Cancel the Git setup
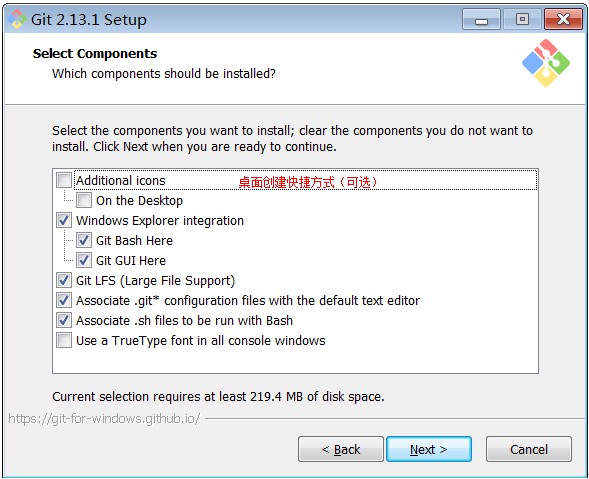The image size is (589, 479). coord(529,449)
